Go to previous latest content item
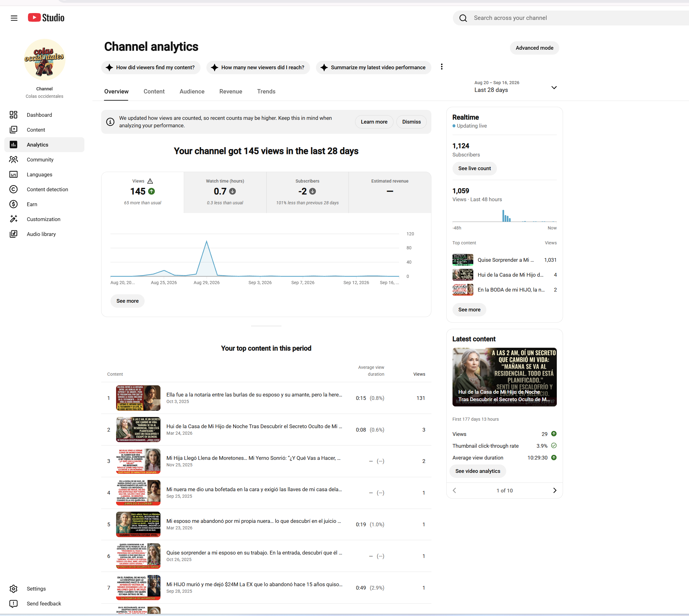689x616 pixels. 455,491
